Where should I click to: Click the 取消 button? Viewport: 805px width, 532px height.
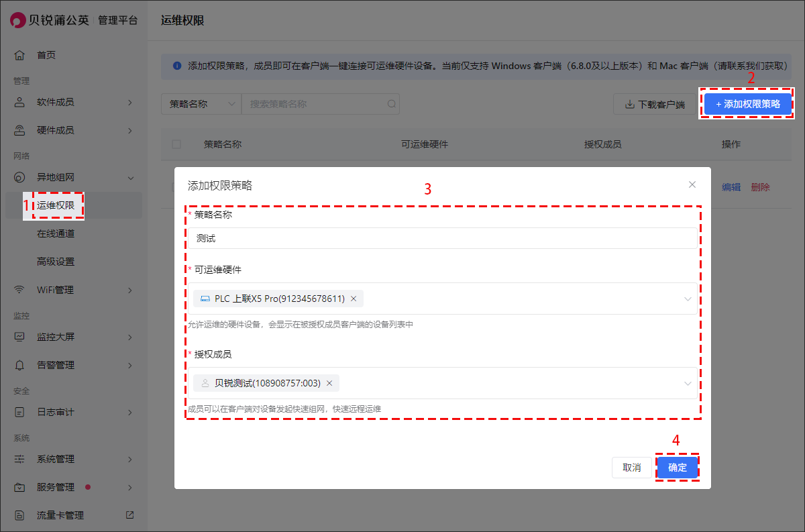632,468
